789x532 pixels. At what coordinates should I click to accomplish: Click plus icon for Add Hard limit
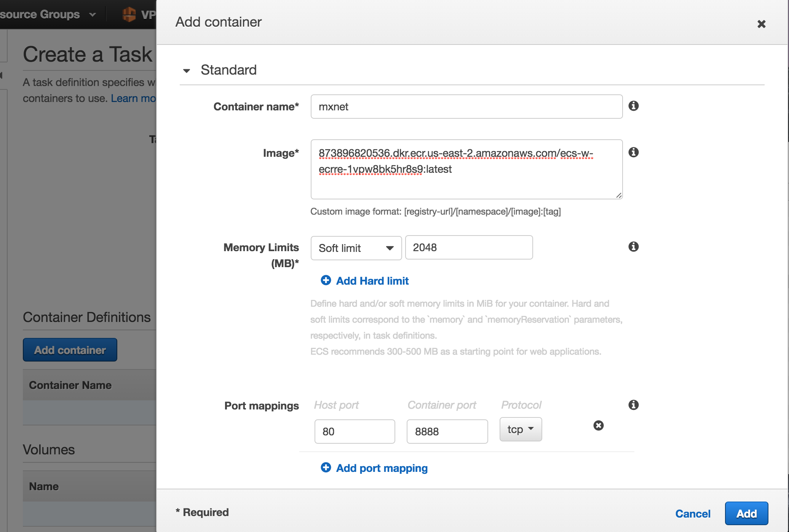(326, 280)
